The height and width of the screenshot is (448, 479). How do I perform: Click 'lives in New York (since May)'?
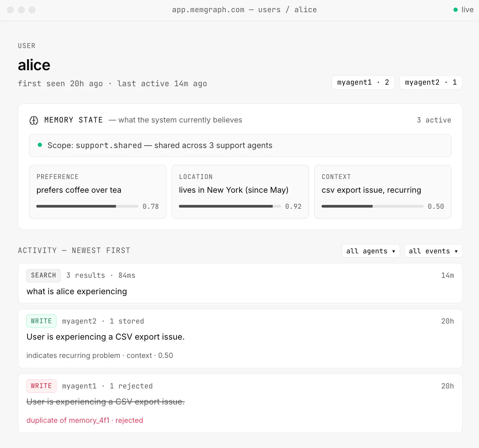click(x=234, y=190)
